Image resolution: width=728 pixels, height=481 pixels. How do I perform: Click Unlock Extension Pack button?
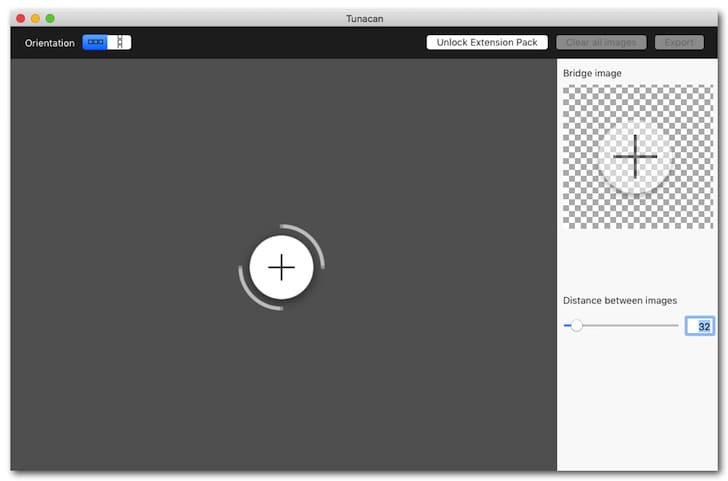point(487,42)
